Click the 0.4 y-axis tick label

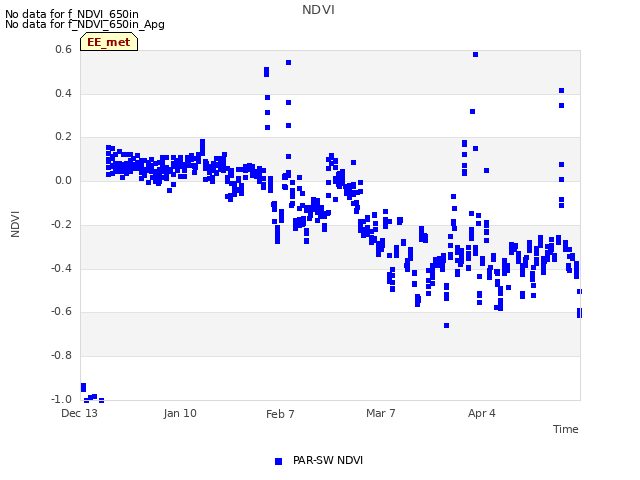click(x=63, y=93)
